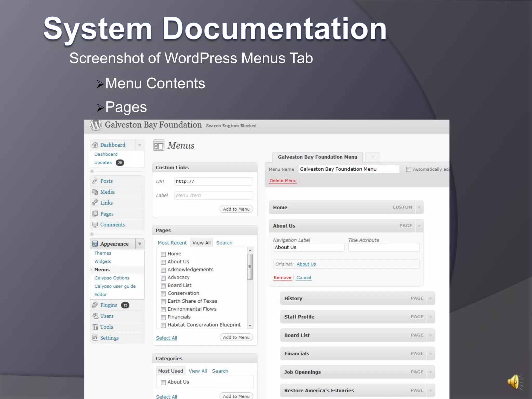Screen dimensions: 532x399
Task: Click Select All under Pages list
Action: click(x=167, y=338)
